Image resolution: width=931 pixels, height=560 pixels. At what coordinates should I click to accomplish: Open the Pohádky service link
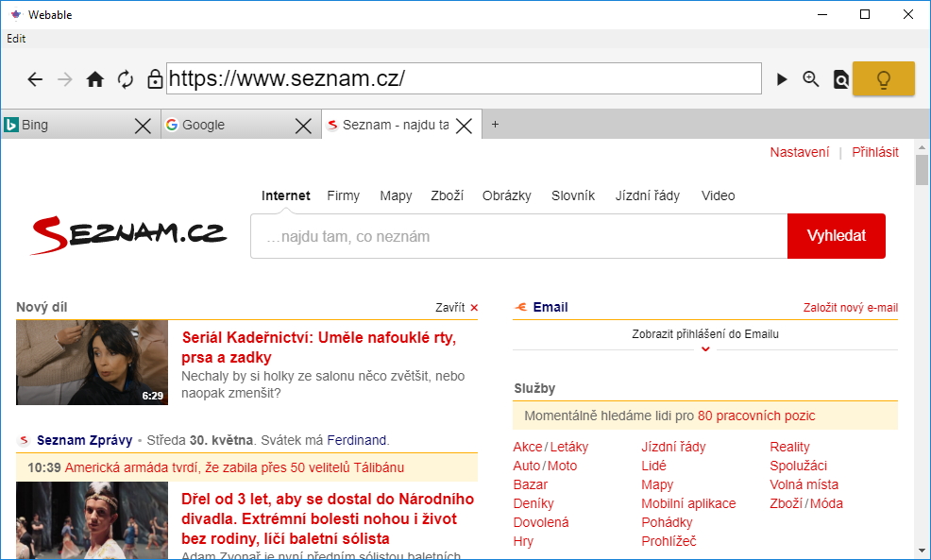[667, 522]
